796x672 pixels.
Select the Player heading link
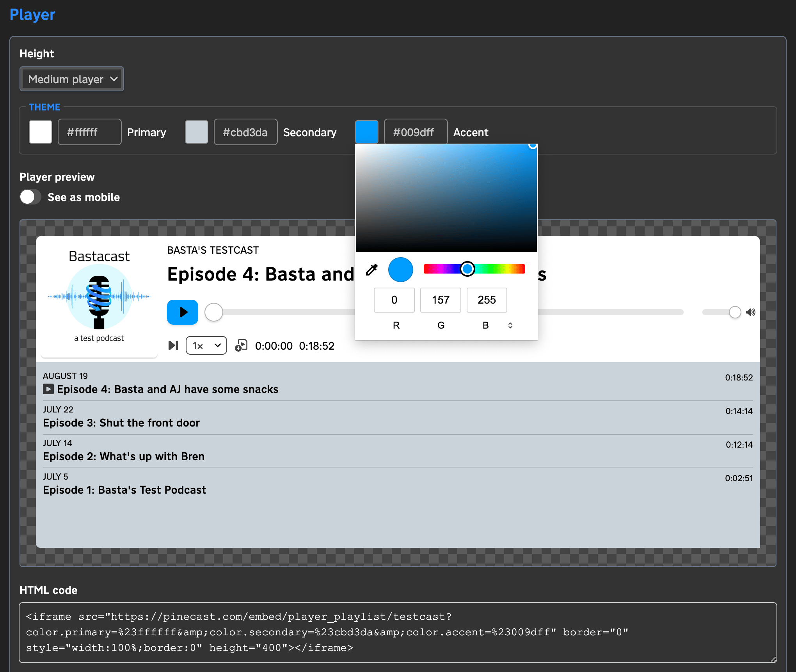pos(32,14)
